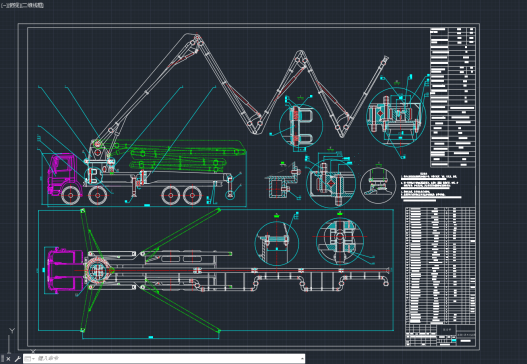Image resolution: width=527 pixels, height=364 pixels.
Task: Open the view controls label in the viewport corner
Action: coord(14,5)
